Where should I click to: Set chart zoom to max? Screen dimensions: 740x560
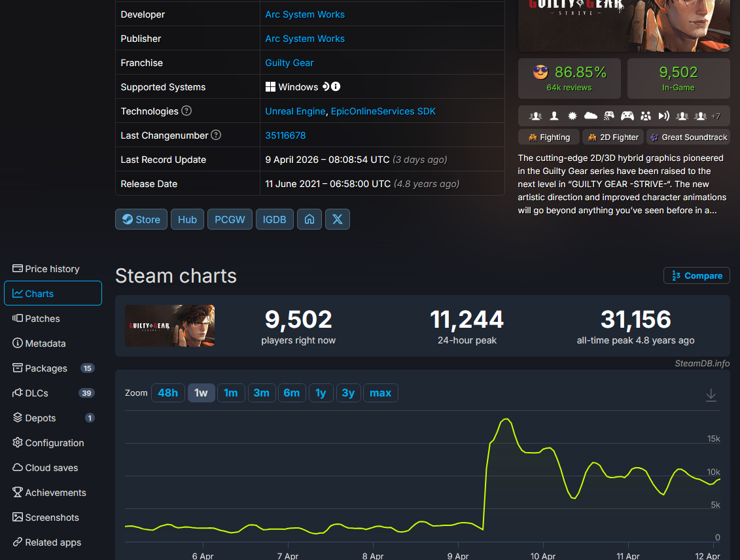click(x=380, y=393)
